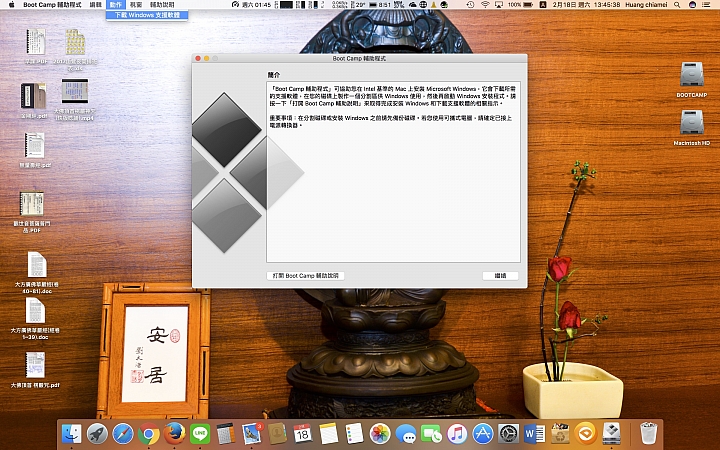Click the AirPlay display icon

point(499,5)
